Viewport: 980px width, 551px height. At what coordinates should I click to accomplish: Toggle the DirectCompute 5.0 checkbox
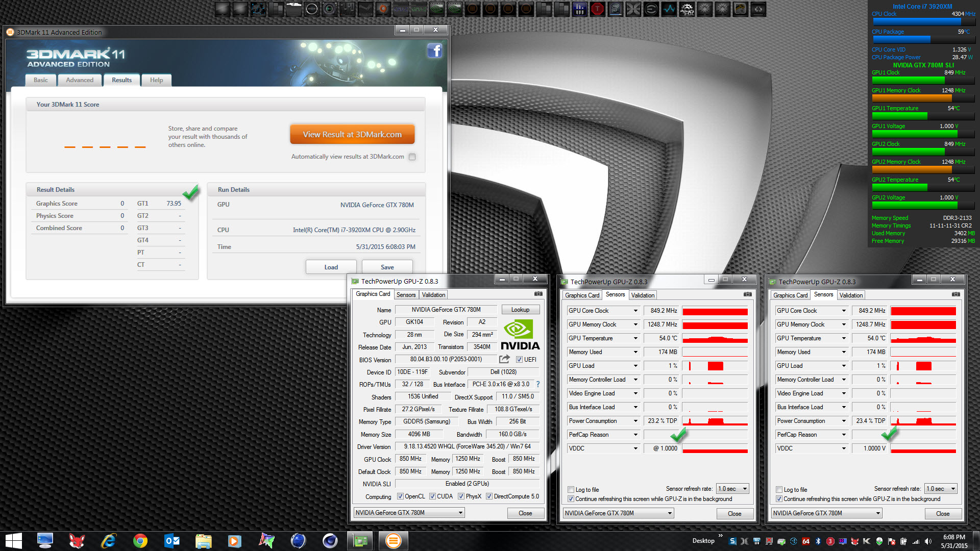tap(489, 496)
